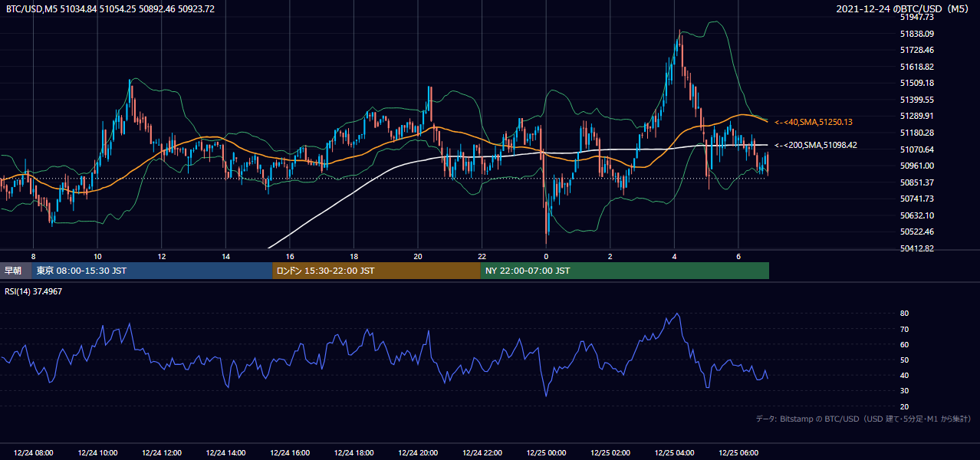Click bottom time label 12/24 12:00
Viewport: 980px width, 460px height.
[162, 453]
